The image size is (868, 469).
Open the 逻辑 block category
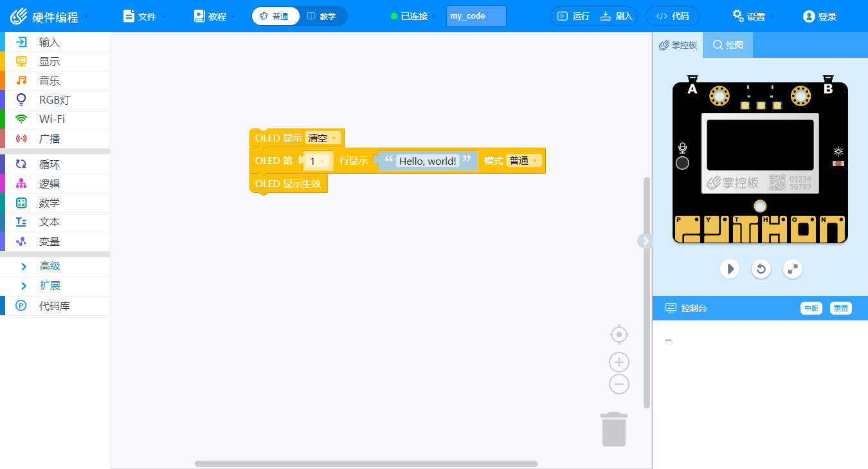pyautogui.click(x=55, y=184)
